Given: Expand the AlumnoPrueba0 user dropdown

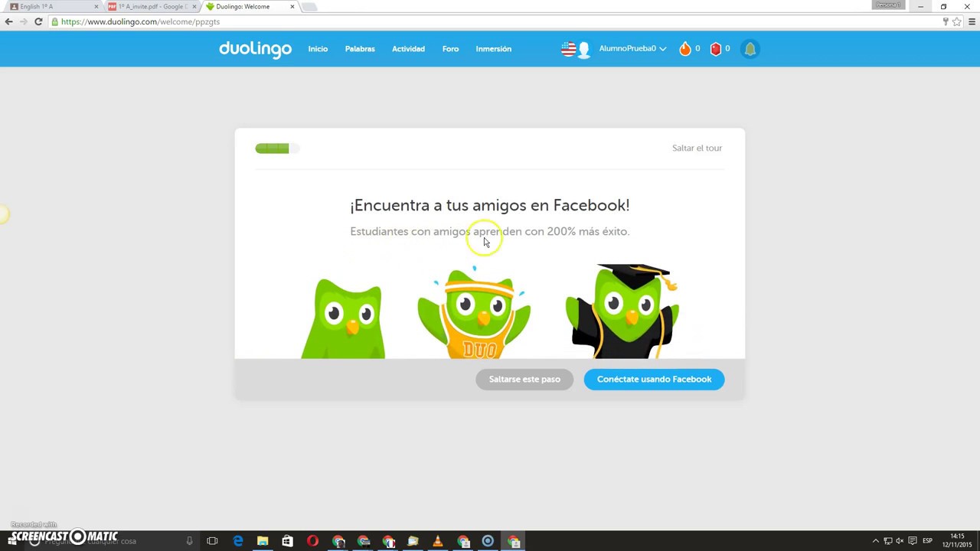Looking at the screenshot, I should 632,48.
